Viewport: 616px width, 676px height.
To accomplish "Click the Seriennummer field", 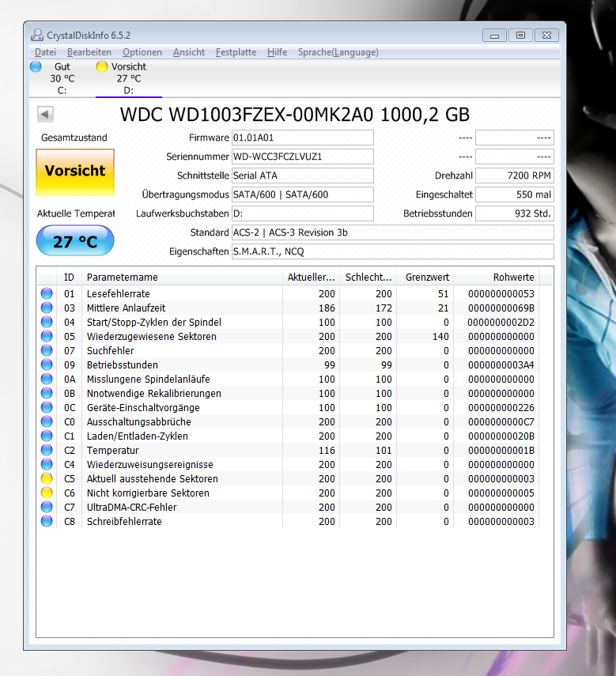I will (x=303, y=157).
